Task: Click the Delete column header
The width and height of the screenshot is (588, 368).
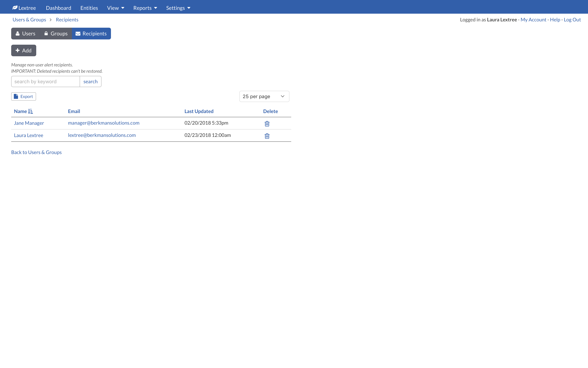Action: click(x=270, y=111)
